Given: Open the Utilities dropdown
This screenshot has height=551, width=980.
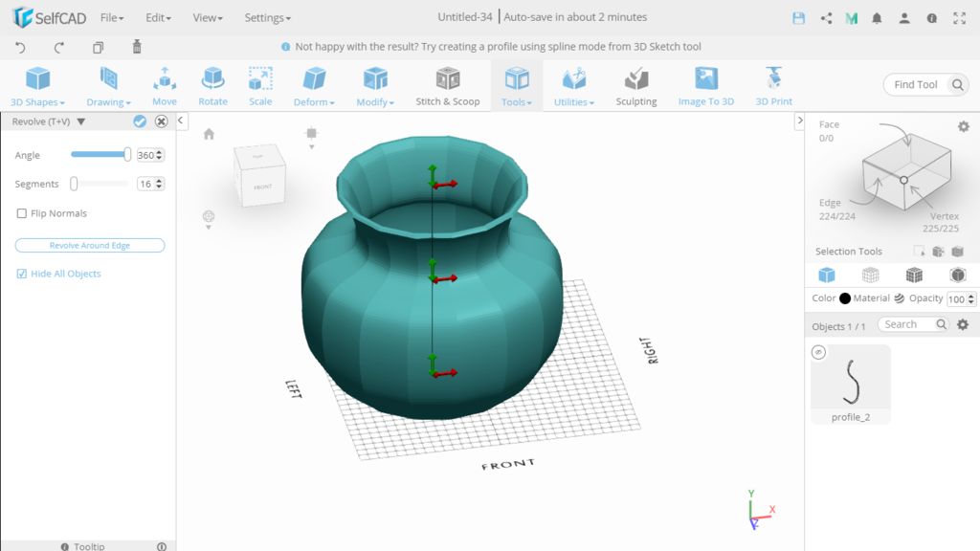Looking at the screenshot, I should pyautogui.click(x=574, y=86).
